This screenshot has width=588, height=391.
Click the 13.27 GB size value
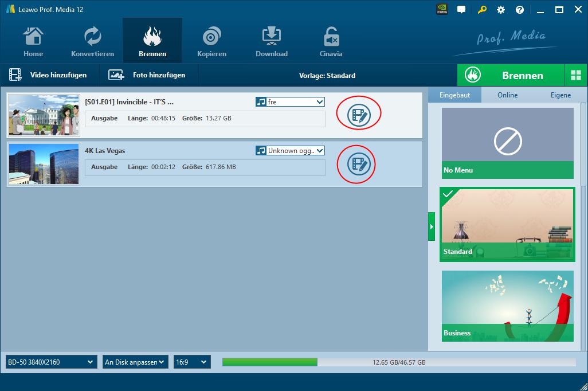tap(218, 118)
